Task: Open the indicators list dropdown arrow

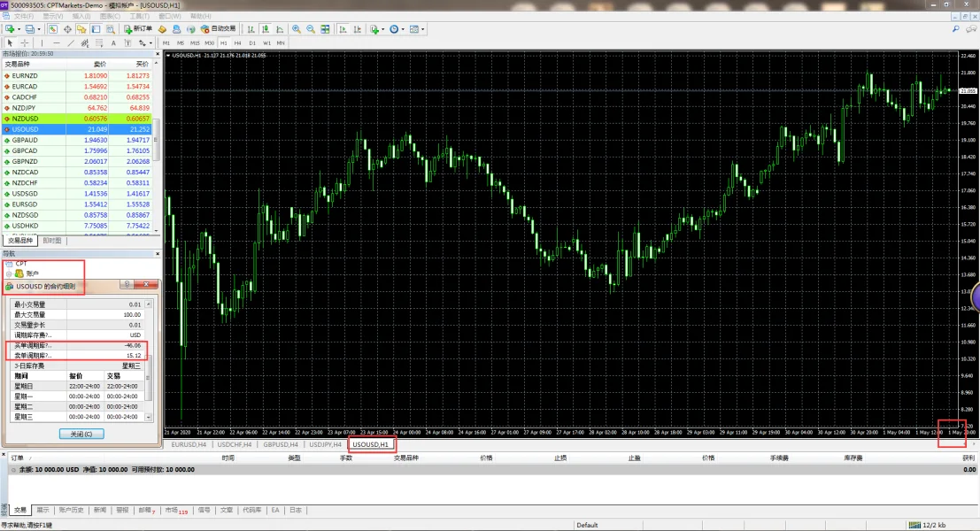Action: 384,29
